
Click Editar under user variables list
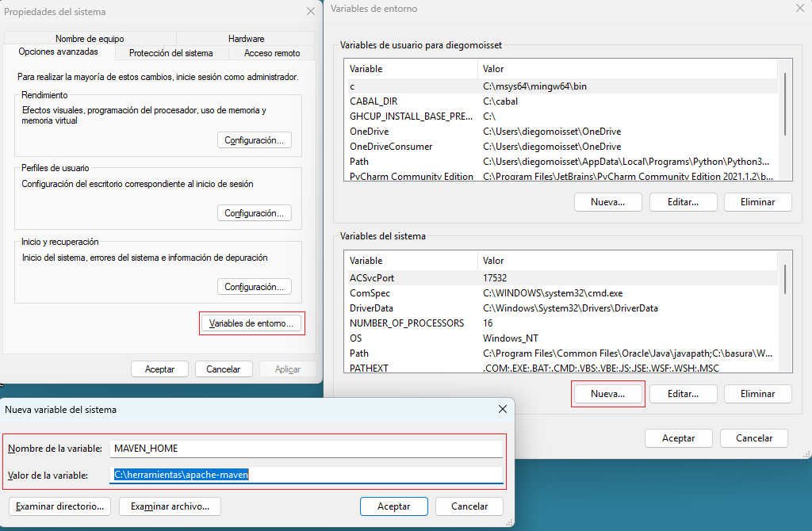point(683,202)
